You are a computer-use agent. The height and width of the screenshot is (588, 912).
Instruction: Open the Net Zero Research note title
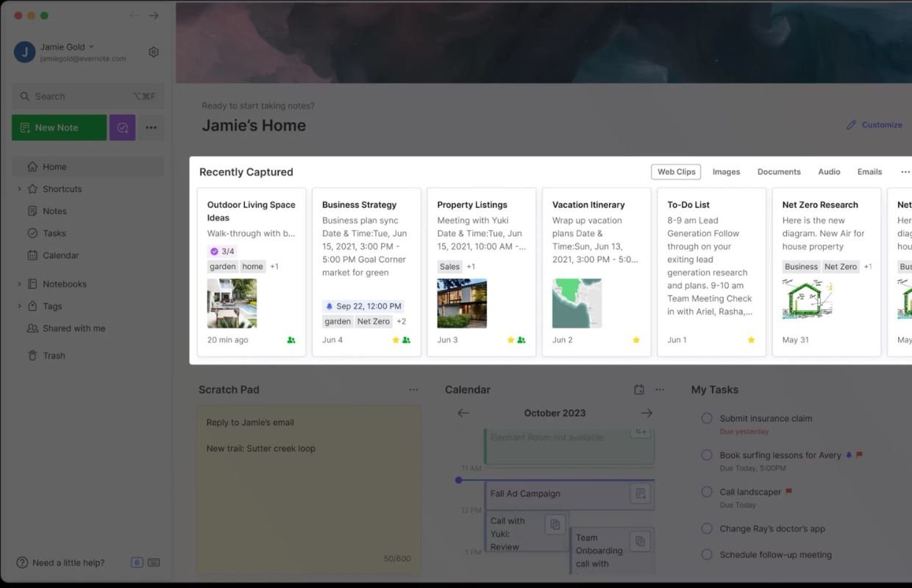point(820,205)
